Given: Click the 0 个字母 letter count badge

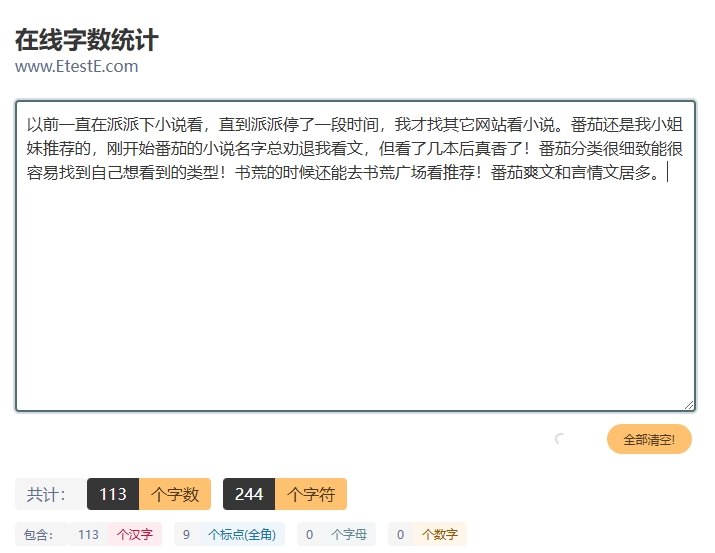Looking at the screenshot, I should click(337, 534).
